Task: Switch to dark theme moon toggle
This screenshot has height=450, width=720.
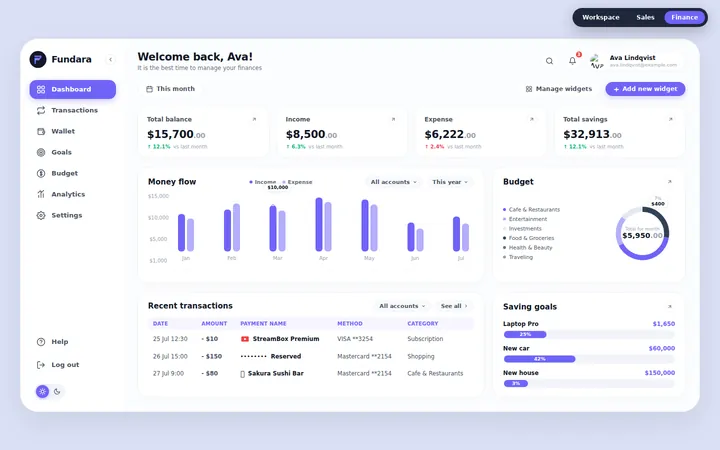Action: (57, 392)
